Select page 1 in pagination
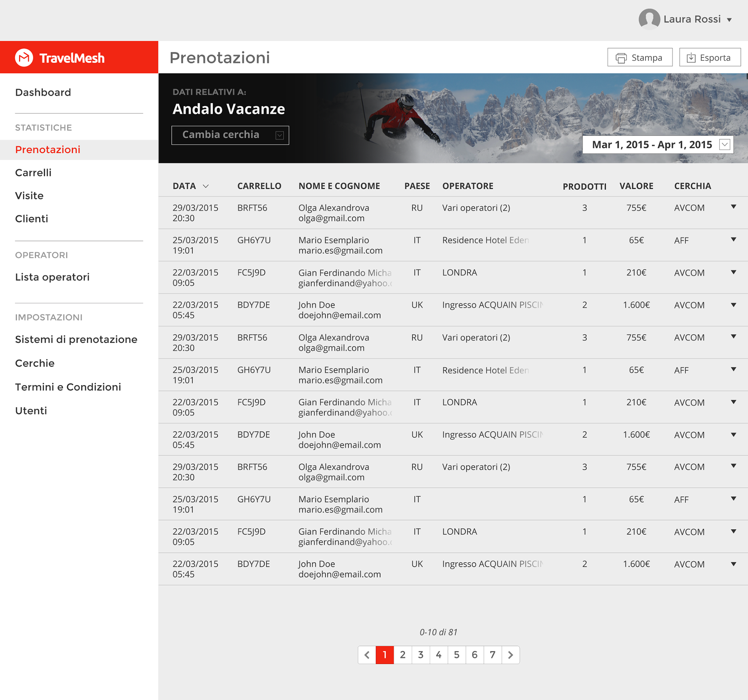The height and width of the screenshot is (700, 748). click(x=385, y=655)
